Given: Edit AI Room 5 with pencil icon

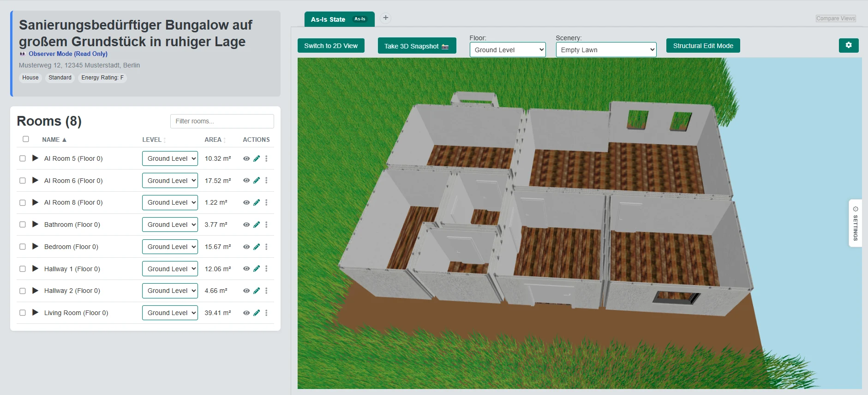Looking at the screenshot, I should point(257,158).
